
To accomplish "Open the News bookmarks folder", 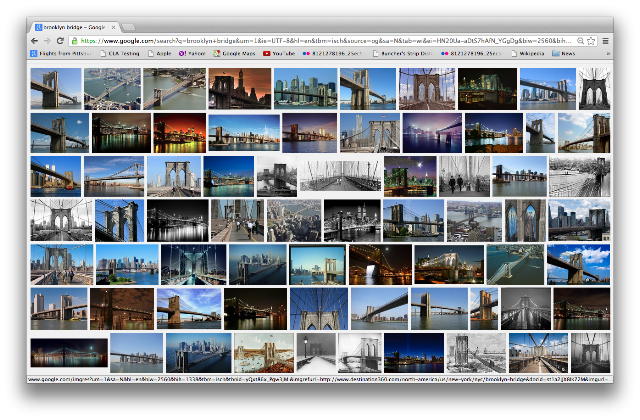I will [x=563, y=53].
